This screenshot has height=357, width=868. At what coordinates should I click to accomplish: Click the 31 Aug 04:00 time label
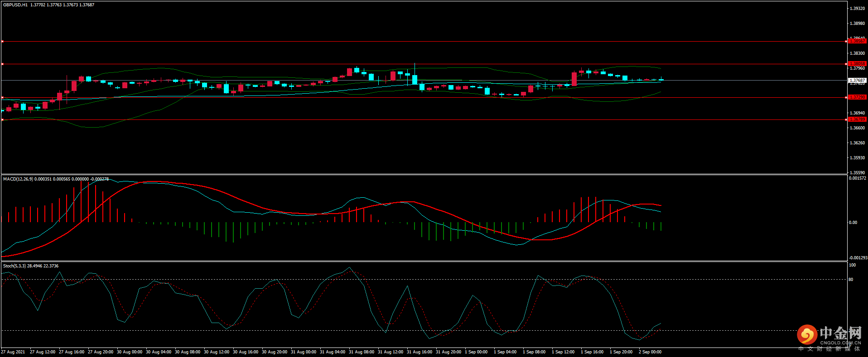(333, 352)
